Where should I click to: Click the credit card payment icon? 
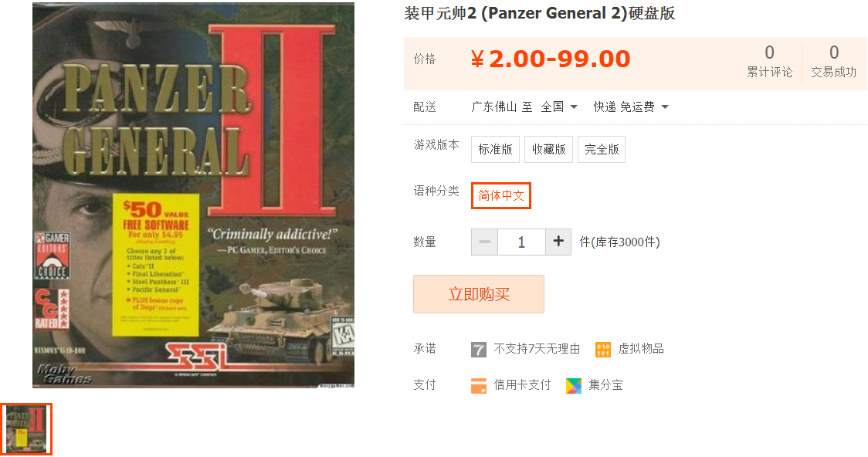pyautogui.click(x=479, y=386)
